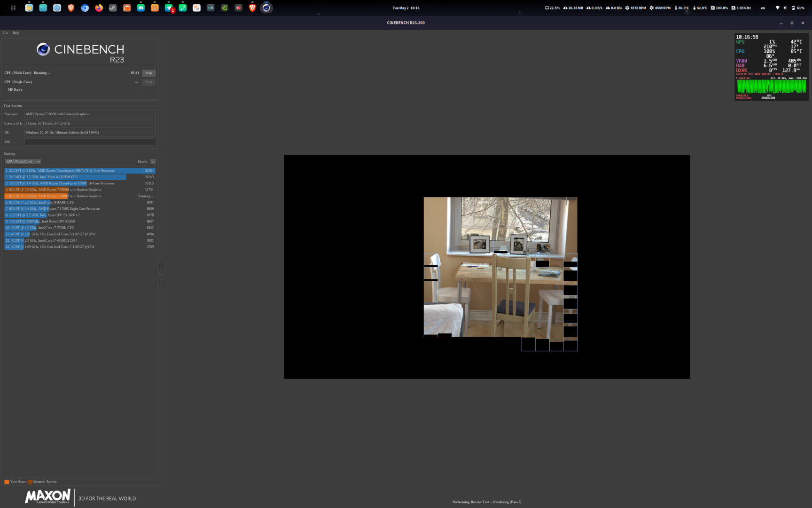Open Steam from the dock
Image resolution: width=812 pixels, height=508 pixels.
point(113,8)
